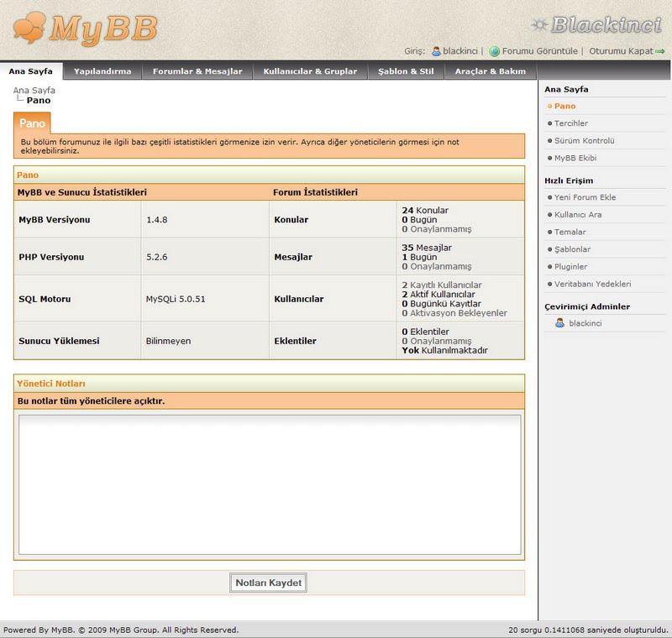672x638 pixels.
Task: Click the user icon beside blackinci in header
Action: tap(436, 51)
